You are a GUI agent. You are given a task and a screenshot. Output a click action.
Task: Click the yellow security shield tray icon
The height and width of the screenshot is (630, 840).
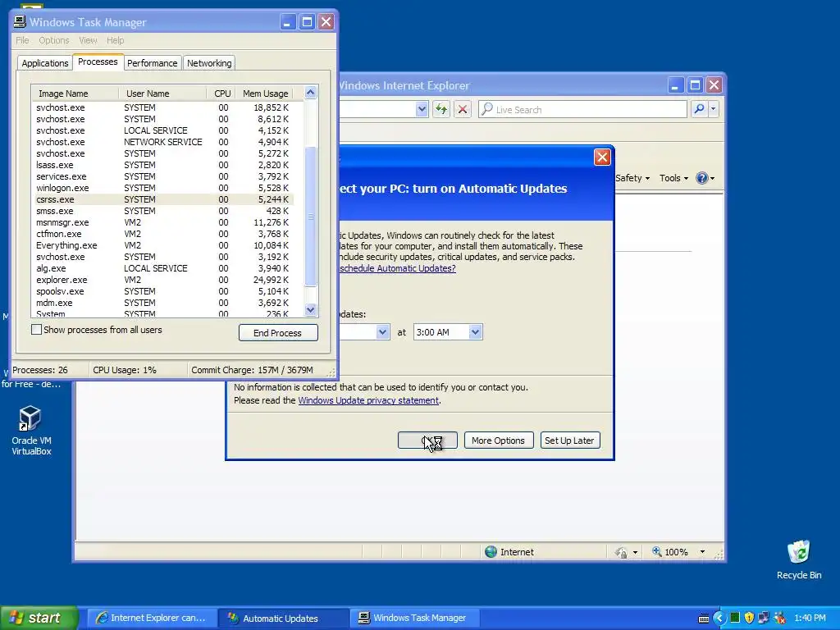click(x=749, y=619)
